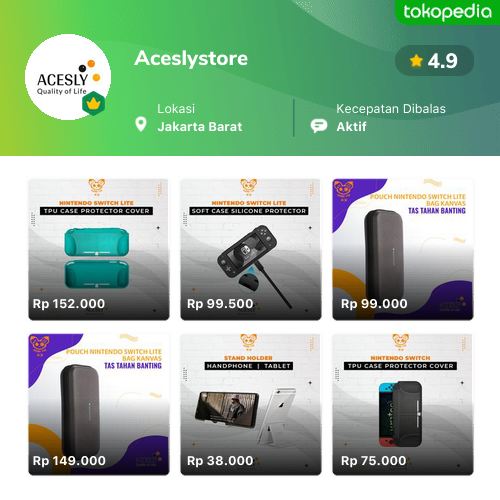Click the chat bubble reply-speed icon
The width and height of the screenshot is (500, 500).
click(319, 126)
